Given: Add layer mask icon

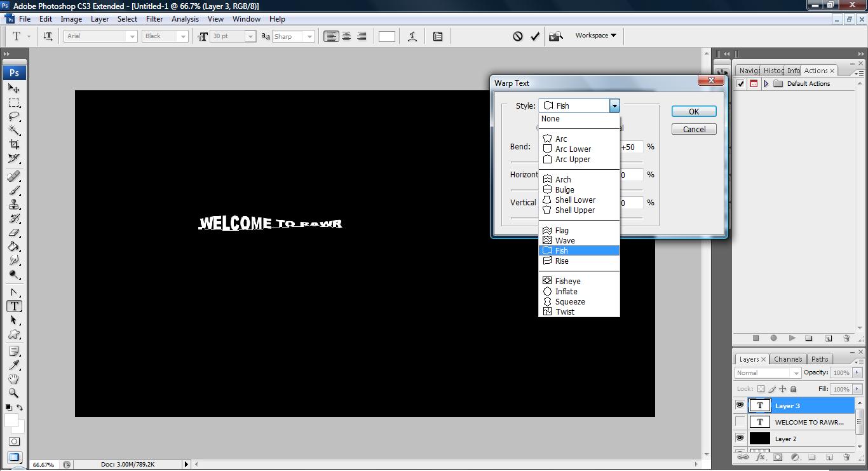Looking at the screenshot, I should [778, 458].
